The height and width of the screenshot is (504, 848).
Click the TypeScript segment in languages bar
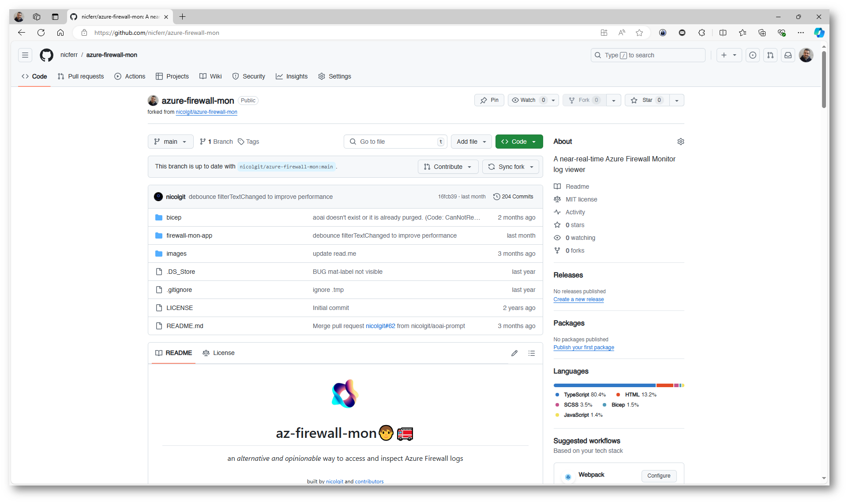[x=604, y=385]
